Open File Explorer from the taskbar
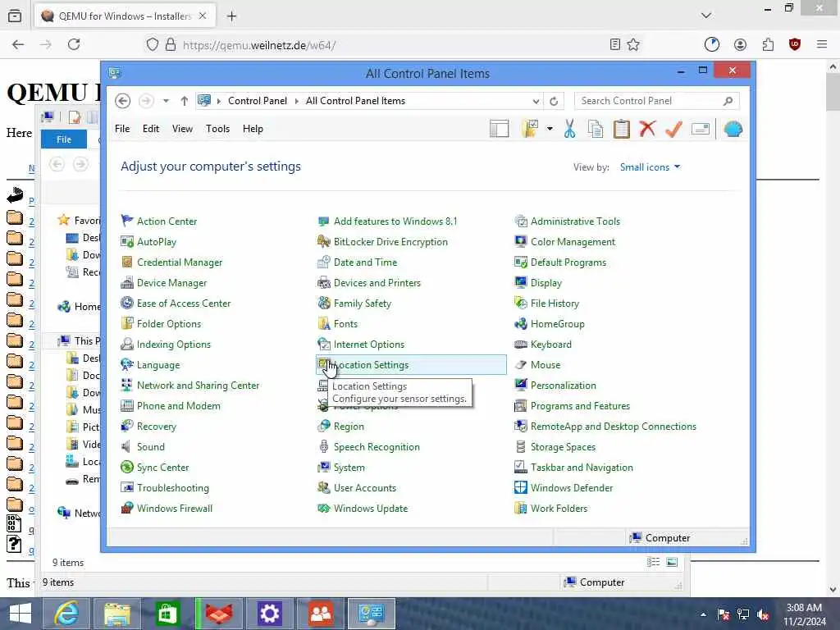 coord(117,614)
